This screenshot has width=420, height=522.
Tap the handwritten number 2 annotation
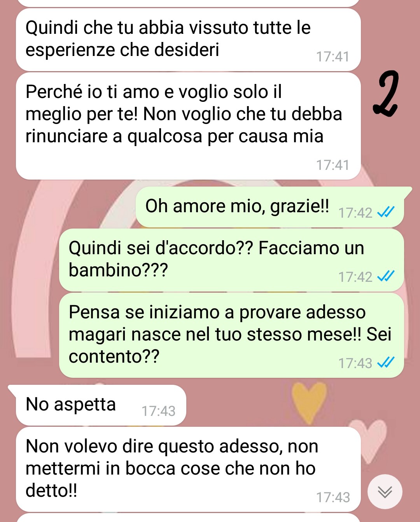point(385,94)
